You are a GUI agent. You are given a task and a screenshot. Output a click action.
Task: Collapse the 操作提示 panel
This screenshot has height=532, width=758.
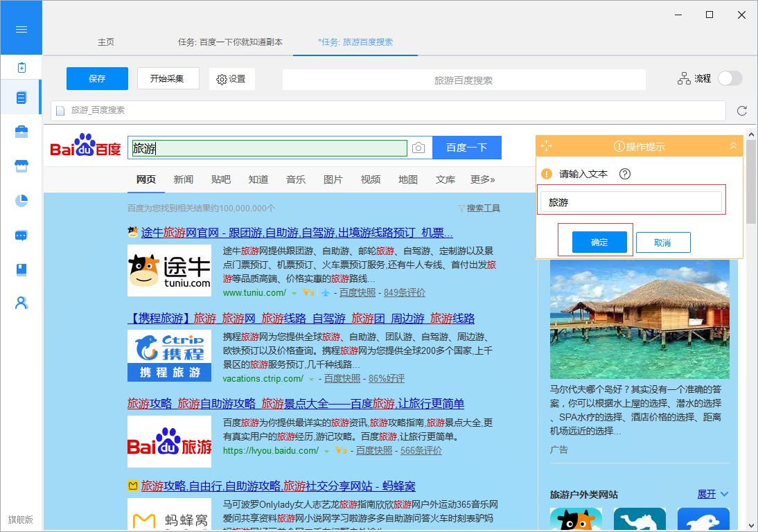pyautogui.click(x=733, y=145)
